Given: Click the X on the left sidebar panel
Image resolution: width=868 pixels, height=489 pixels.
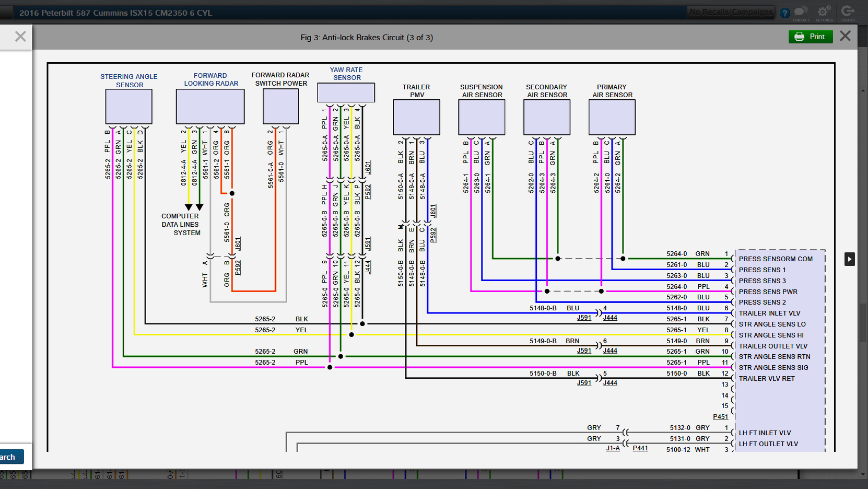Looking at the screenshot, I should click(x=20, y=37).
